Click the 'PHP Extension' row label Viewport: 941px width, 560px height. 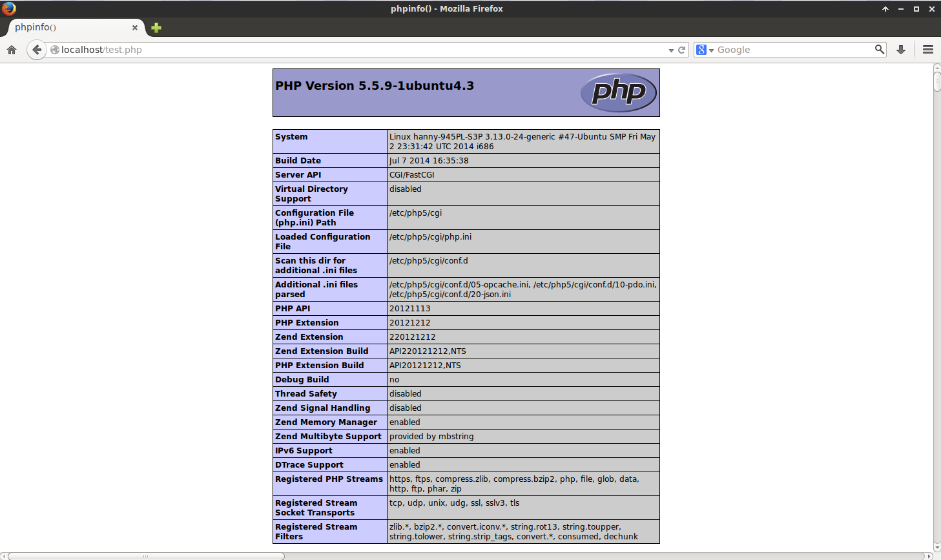click(307, 323)
